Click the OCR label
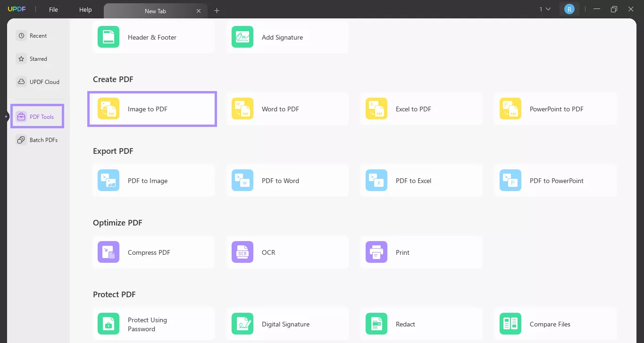 click(268, 252)
